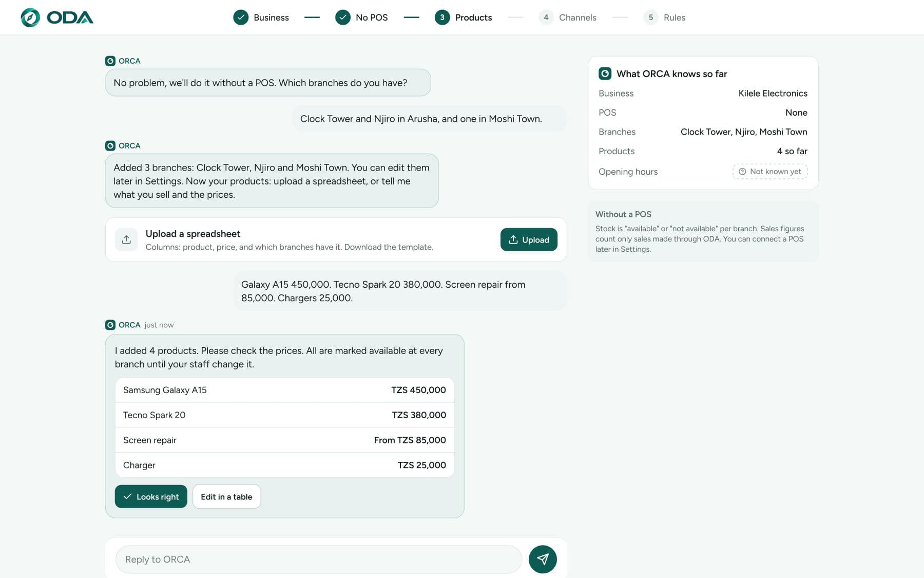Viewport: 924px width, 578px height.
Task: Click ORCA avatar icon next to 'just now'
Action: coord(110,325)
